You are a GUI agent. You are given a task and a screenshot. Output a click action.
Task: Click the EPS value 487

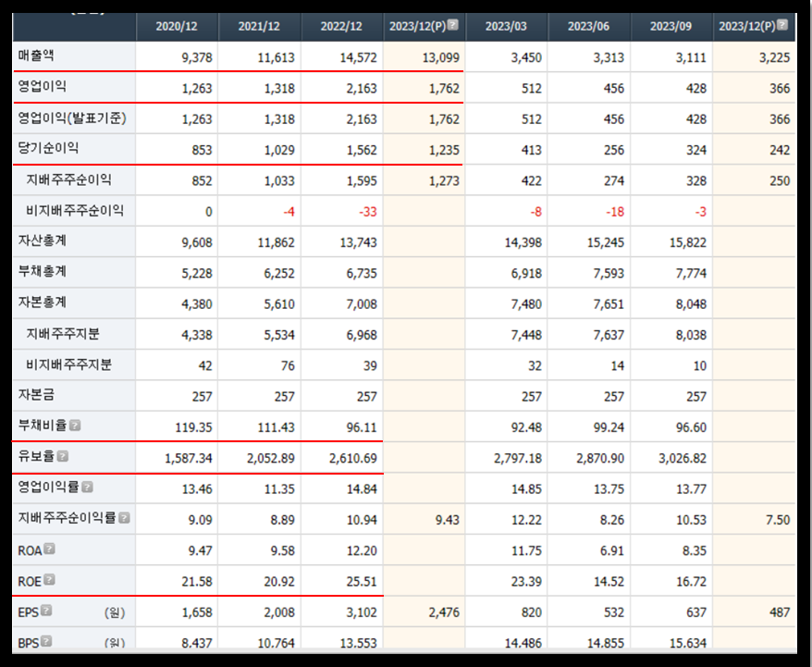(780, 612)
